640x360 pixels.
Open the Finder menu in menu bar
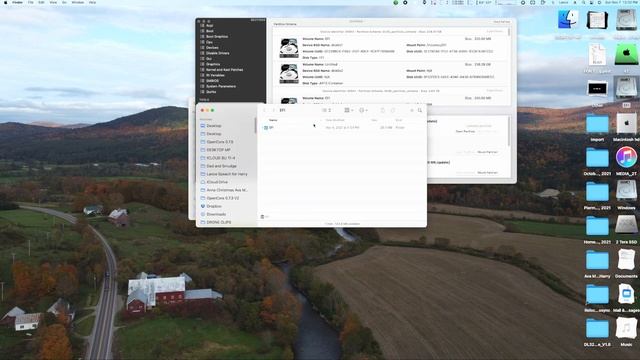tap(18, 2)
